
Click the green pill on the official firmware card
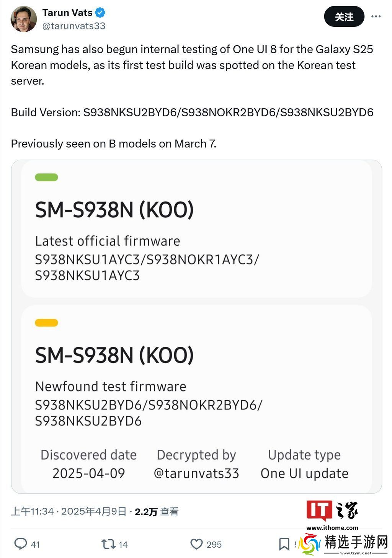[46, 177]
